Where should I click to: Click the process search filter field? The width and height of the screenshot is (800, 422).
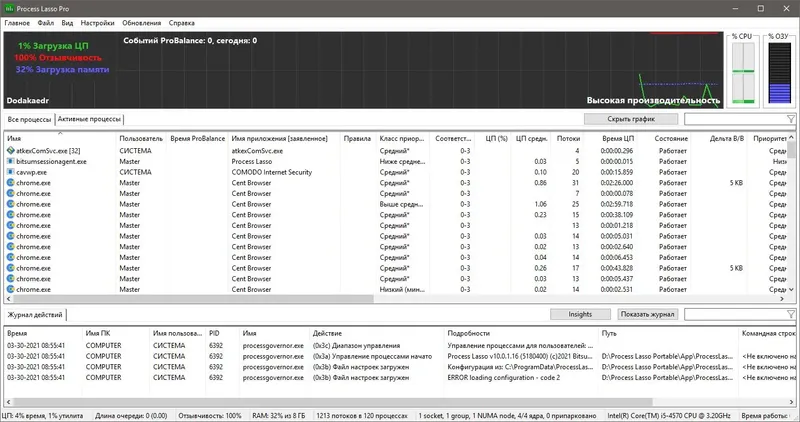(x=735, y=119)
